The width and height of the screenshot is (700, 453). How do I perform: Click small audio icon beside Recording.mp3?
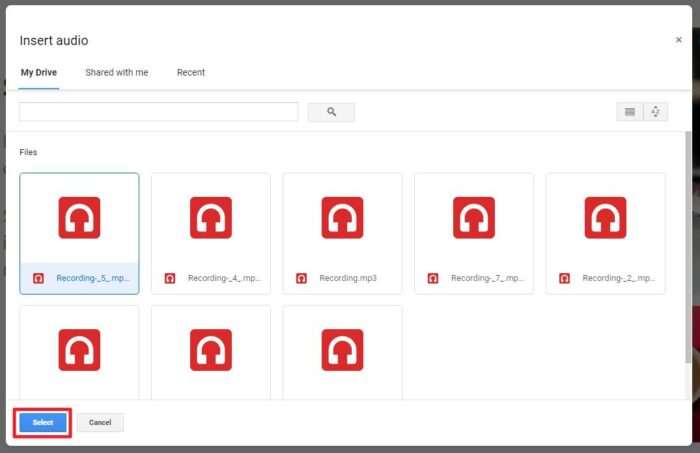tap(301, 278)
